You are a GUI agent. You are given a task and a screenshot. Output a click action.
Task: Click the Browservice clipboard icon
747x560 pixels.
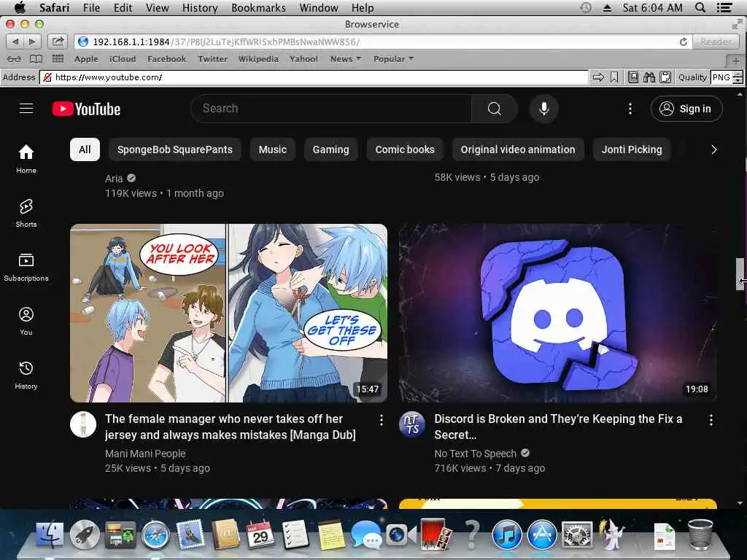665,77
